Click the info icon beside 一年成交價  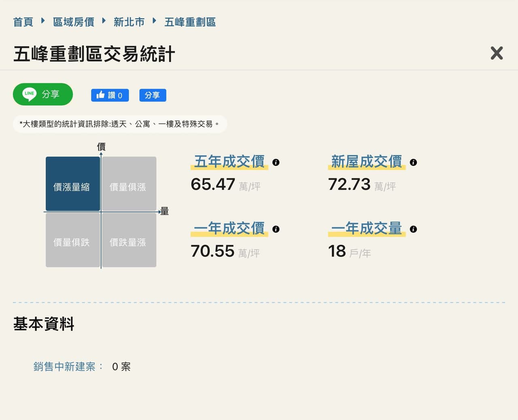click(x=276, y=229)
